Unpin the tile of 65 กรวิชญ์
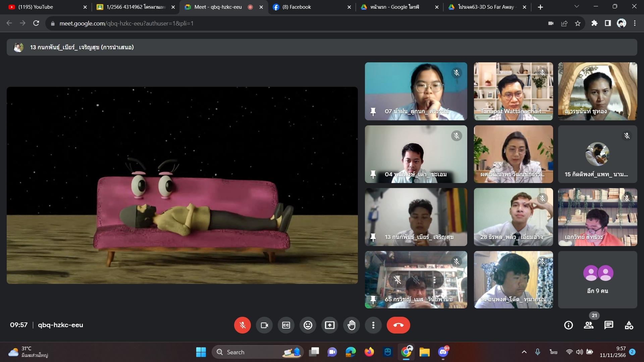Screen dimensions: 644x362 point(373,299)
